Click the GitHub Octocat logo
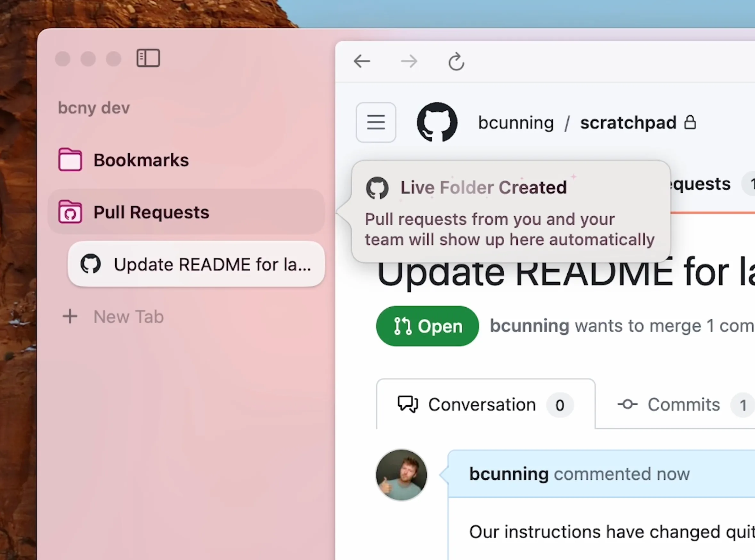755x560 pixels. (x=437, y=122)
